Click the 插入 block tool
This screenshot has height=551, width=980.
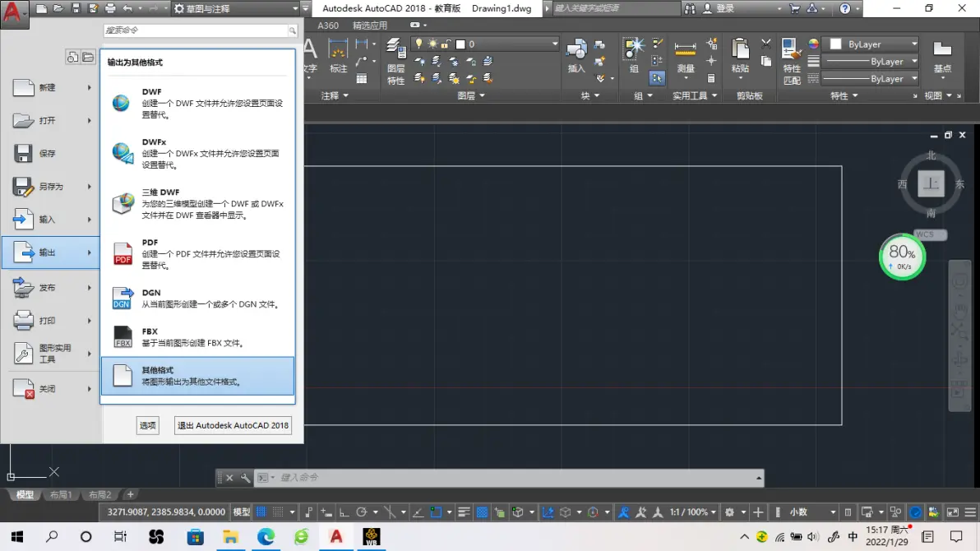tap(576, 56)
